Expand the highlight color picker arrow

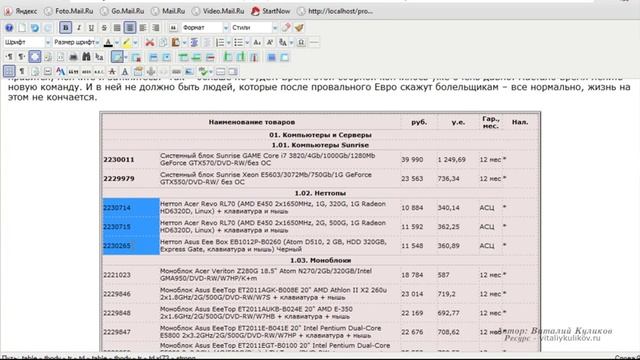(x=136, y=42)
